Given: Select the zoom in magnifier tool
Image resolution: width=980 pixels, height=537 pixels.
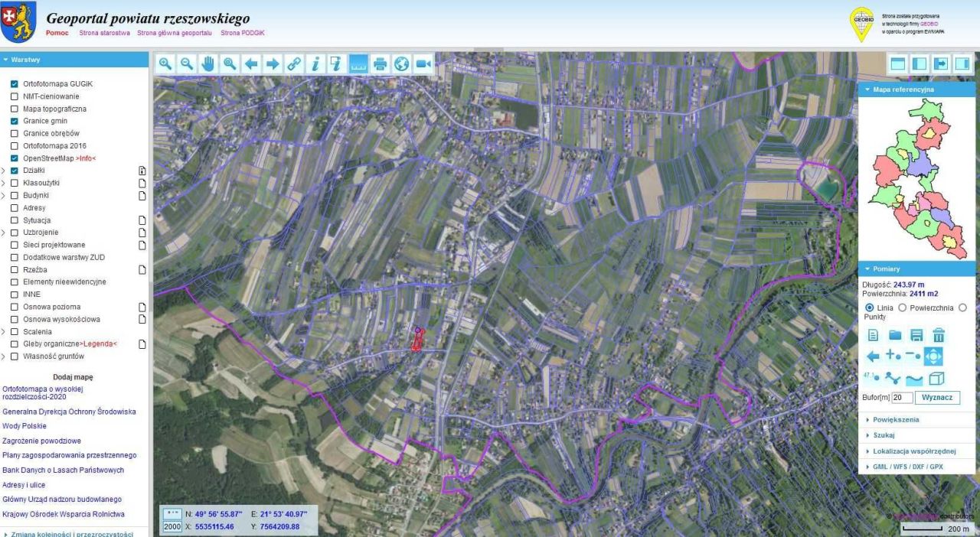Looking at the screenshot, I should pos(165,64).
